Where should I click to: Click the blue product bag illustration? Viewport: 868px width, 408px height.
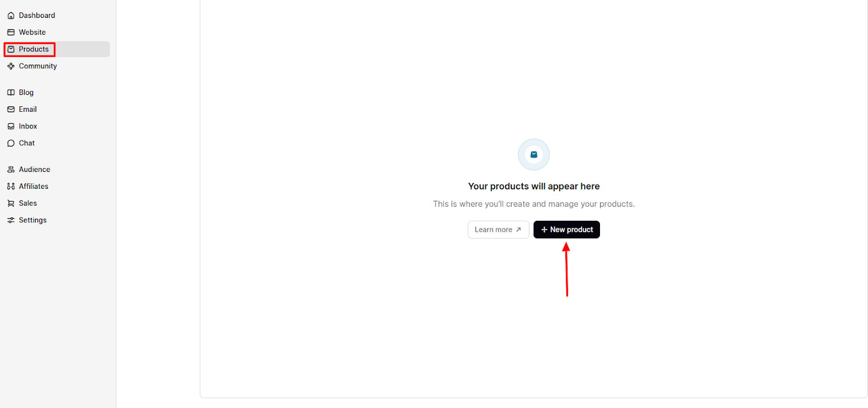[x=534, y=155]
